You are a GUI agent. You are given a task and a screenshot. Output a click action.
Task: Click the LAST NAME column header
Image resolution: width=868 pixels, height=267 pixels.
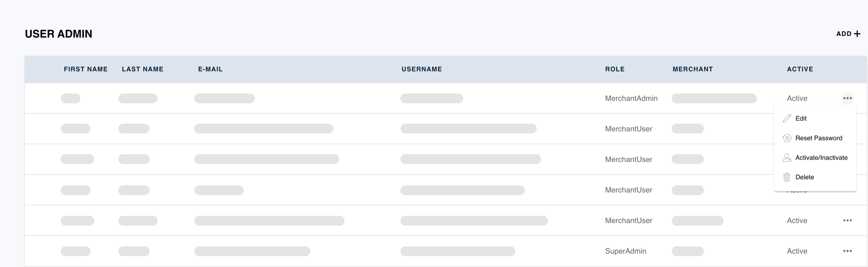click(142, 69)
